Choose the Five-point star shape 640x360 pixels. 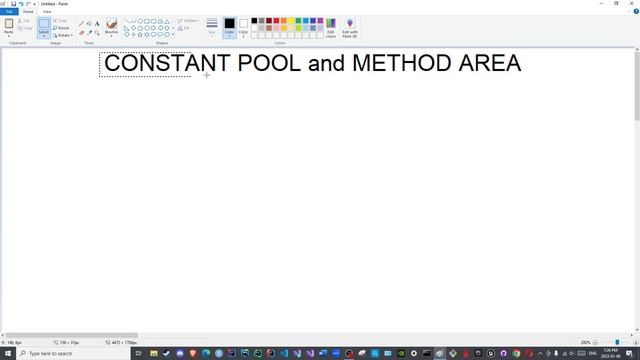(x=140, y=35)
